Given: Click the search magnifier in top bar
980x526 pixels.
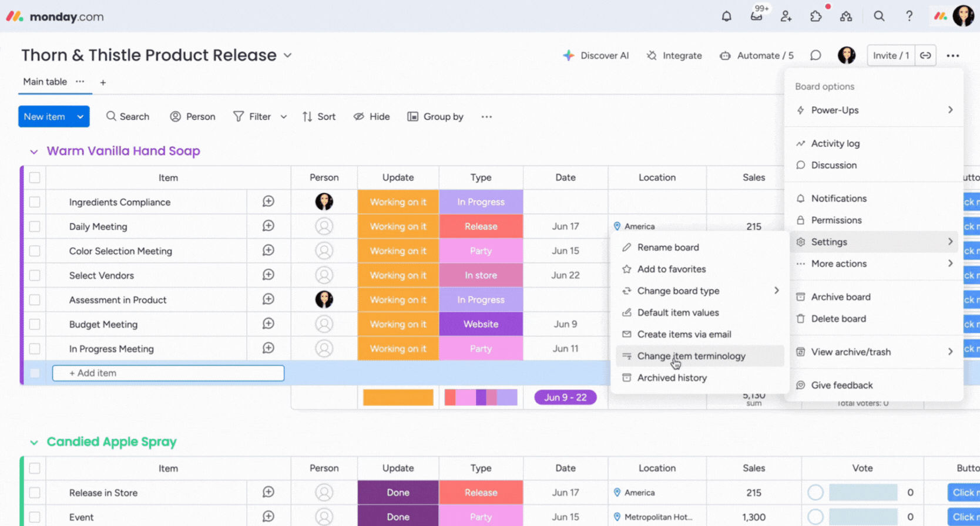Looking at the screenshot, I should pyautogui.click(x=879, y=16).
